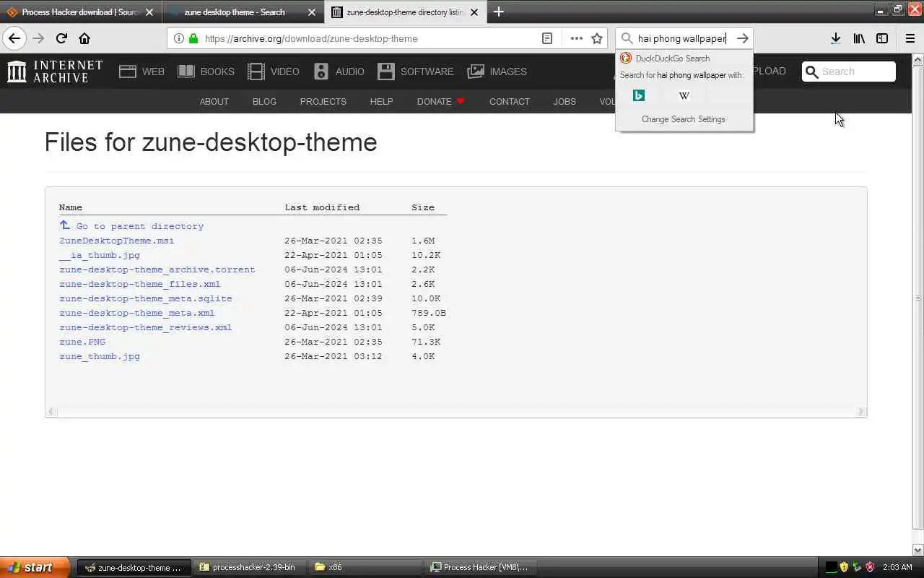Toggle the sidebar icon
This screenshot has width=924, height=578.
[x=882, y=38]
